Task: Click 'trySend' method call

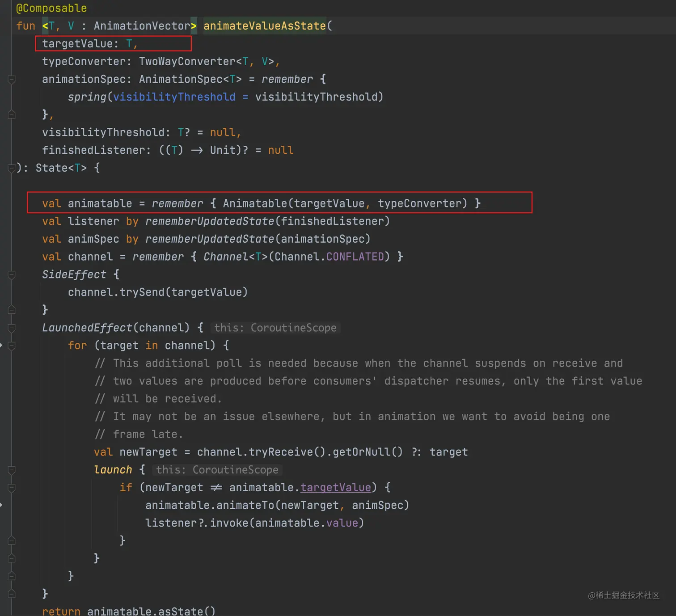Action: point(142,292)
